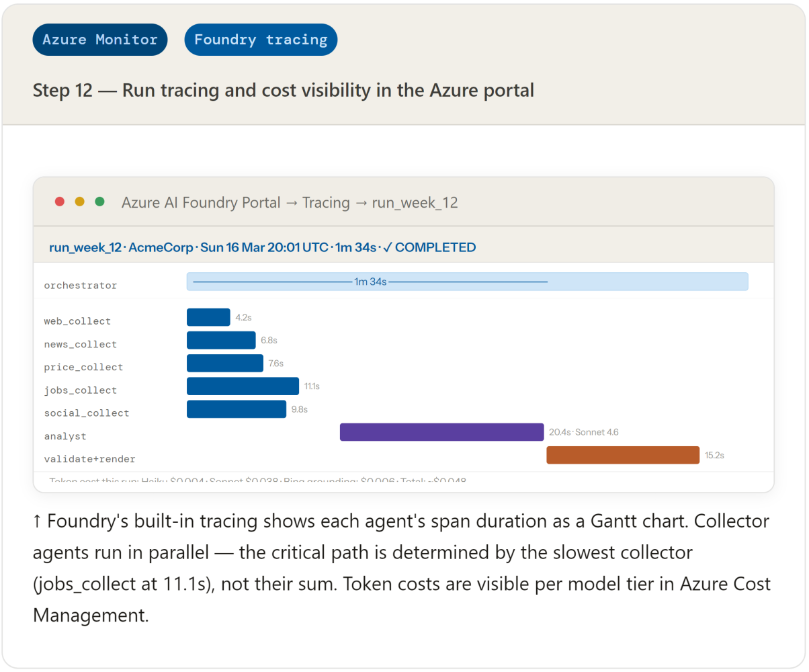Click the purple analyst span bar
Image resolution: width=809 pixels, height=672 pixels.
tap(441, 432)
